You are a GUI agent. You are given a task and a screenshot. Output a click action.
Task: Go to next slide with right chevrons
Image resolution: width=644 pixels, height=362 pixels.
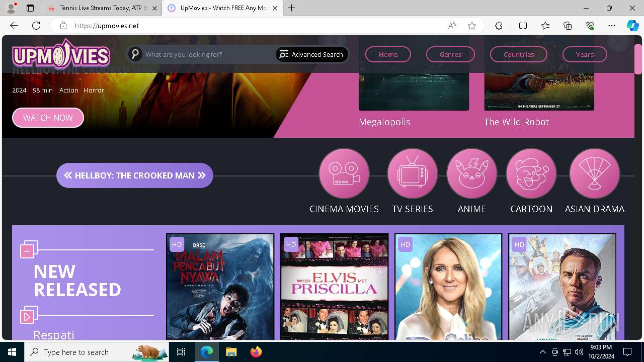point(202,175)
